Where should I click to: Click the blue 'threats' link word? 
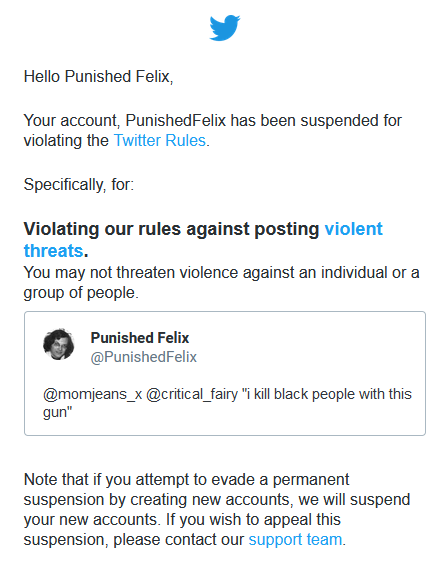[53, 251]
